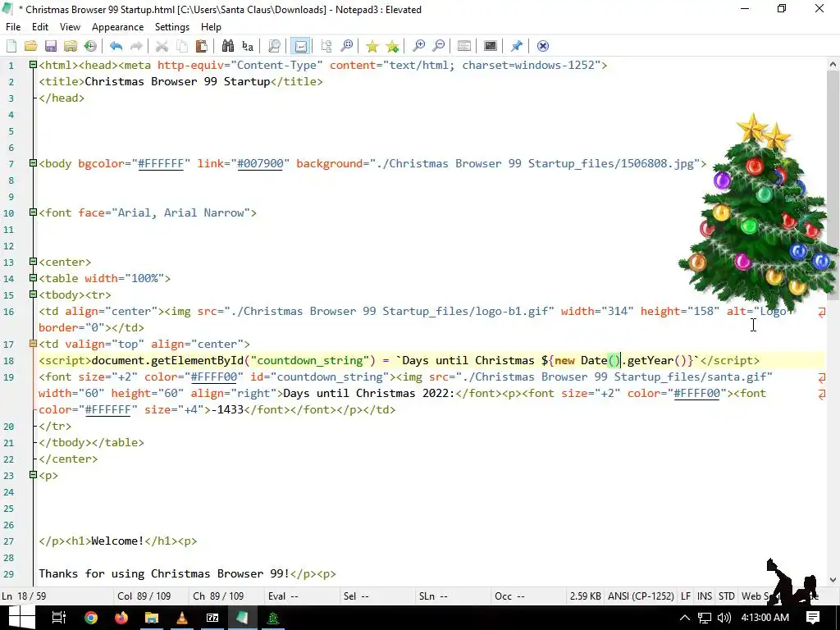
Task: Open the Edit menu
Action: 40,27
